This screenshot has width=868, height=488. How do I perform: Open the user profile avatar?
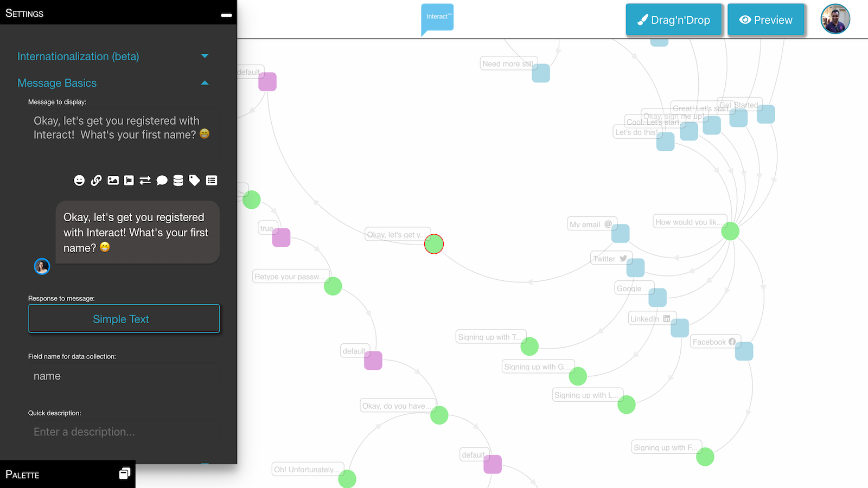(x=835, y=19)
